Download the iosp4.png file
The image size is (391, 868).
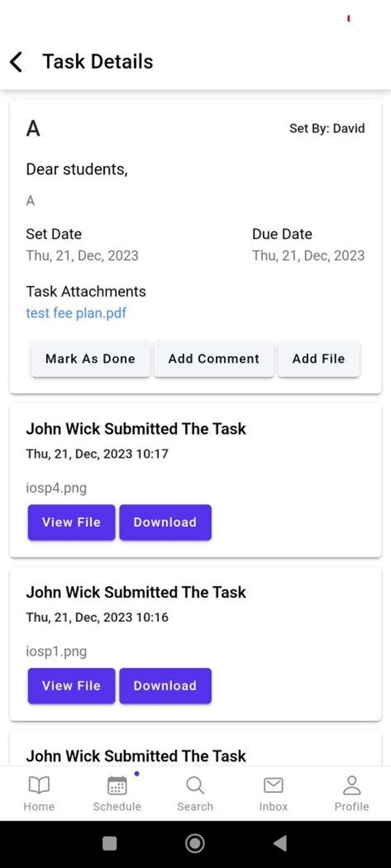pyautogui.click(x=165, y=522)
